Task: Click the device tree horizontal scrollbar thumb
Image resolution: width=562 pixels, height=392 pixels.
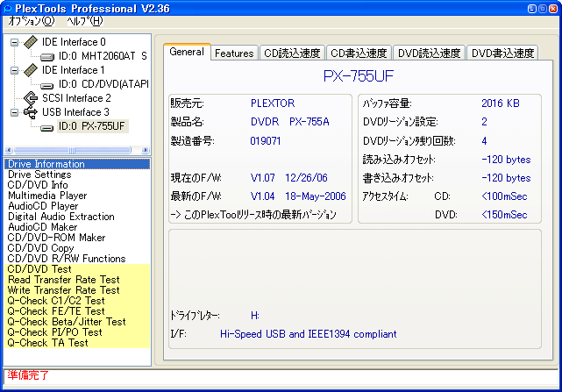Action: pyautogui.click(x=72, y=150)
